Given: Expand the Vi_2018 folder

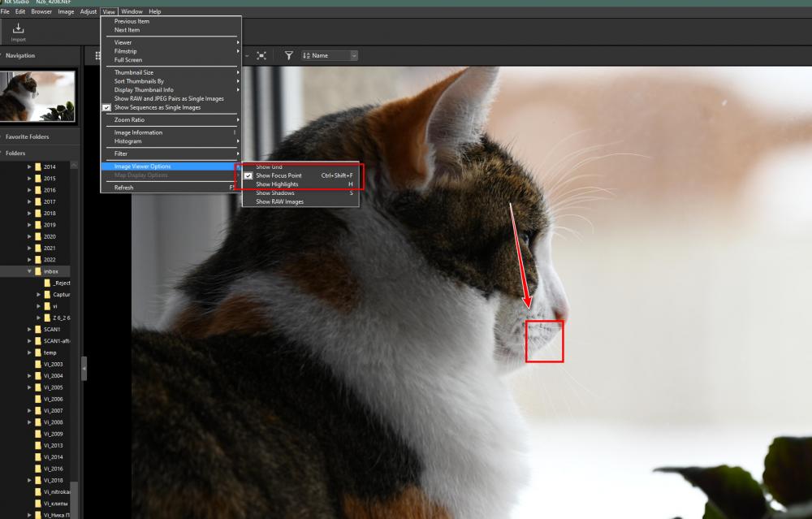Looking at the screenshot, I should 29,481.
